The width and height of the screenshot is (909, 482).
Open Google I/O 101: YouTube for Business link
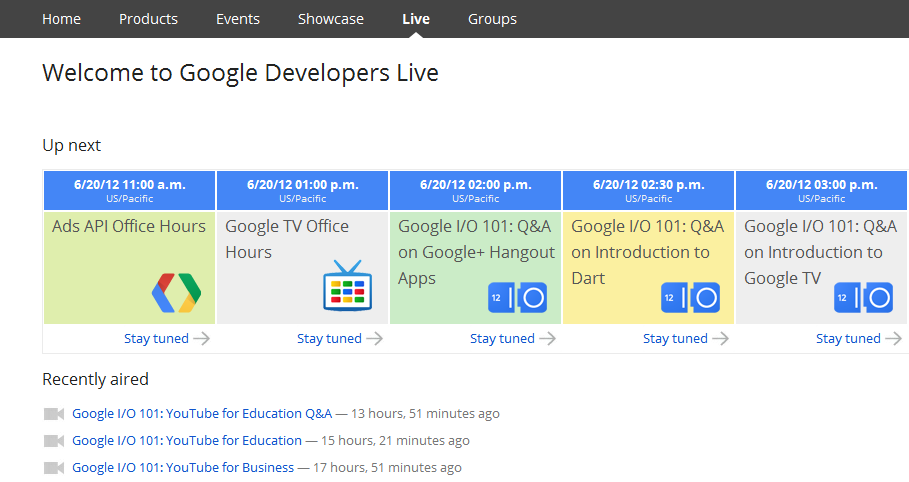(183, 468)
